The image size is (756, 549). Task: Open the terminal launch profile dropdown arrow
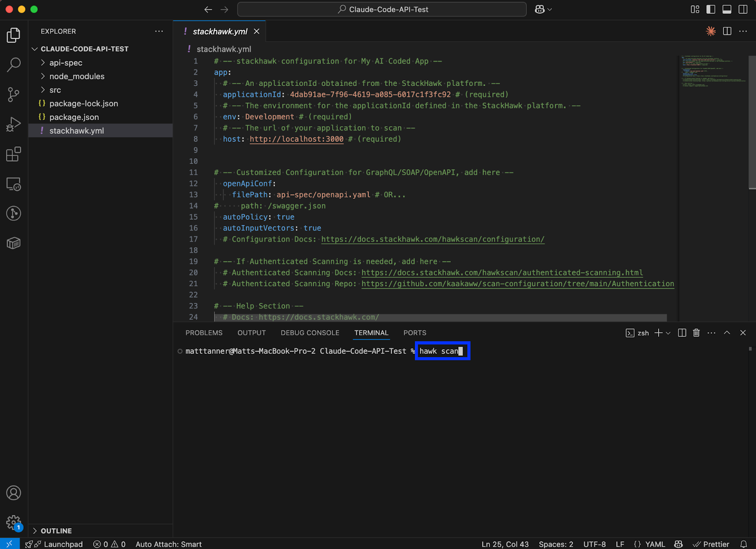tap(668, 333)
